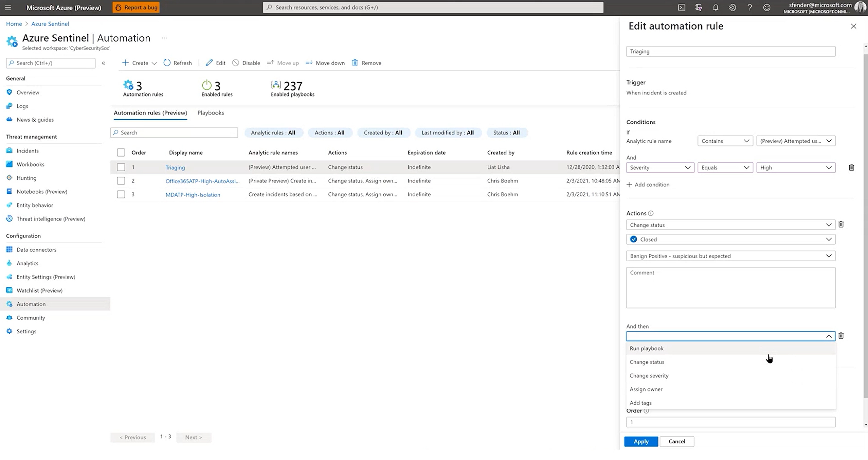The height and width of the screenshot is (460, 868).
Task: Open the Triaging automation rule link
Action: (x=175, y=167)
